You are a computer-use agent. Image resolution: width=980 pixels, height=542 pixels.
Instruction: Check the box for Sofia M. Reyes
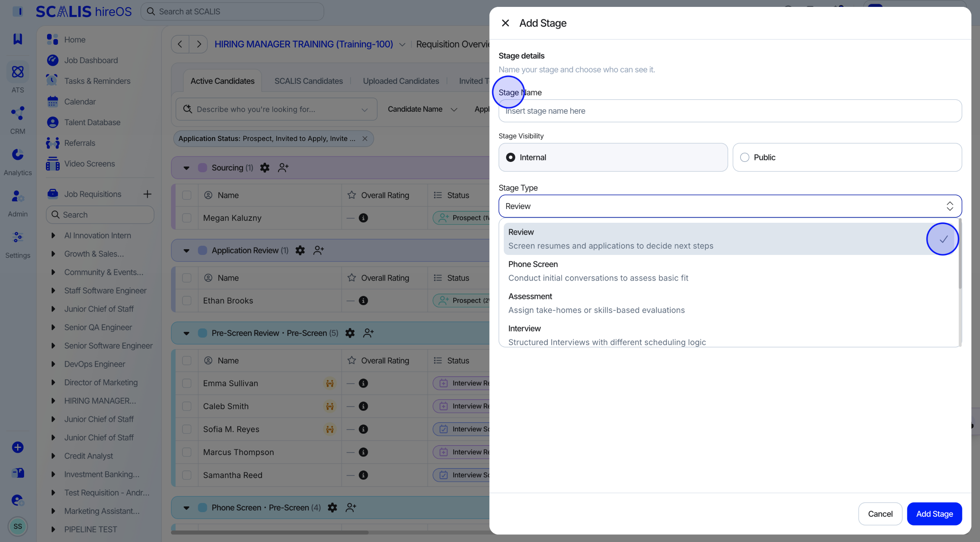click(x=187, y=429)
